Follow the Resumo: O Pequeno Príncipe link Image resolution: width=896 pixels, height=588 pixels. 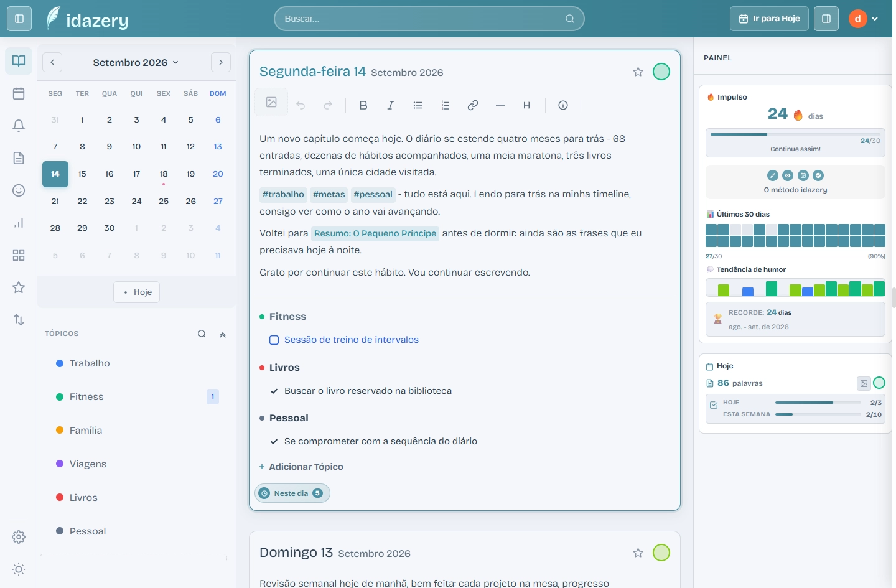375,233
